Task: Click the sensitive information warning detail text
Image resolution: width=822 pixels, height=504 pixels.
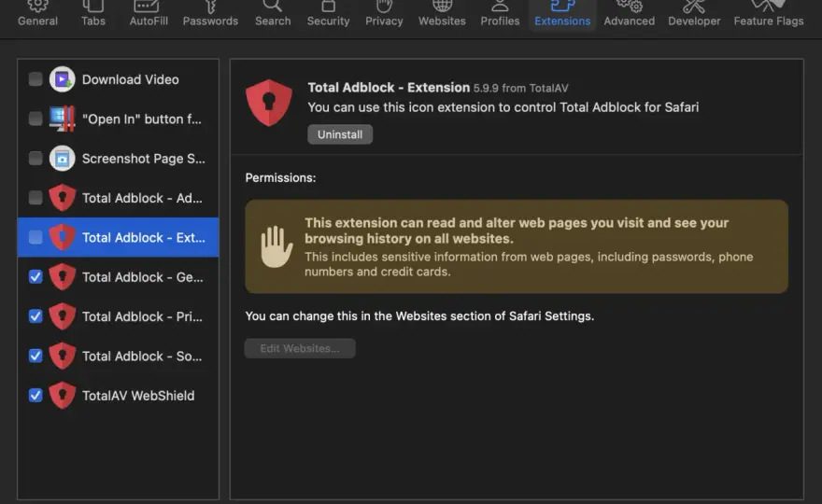Action: click(x=529, y=264)
